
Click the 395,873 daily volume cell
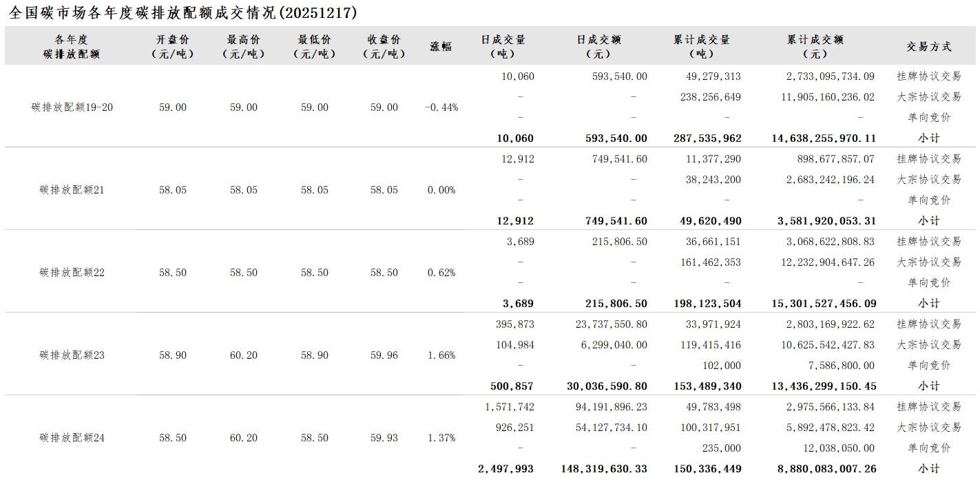pos(514,324)
